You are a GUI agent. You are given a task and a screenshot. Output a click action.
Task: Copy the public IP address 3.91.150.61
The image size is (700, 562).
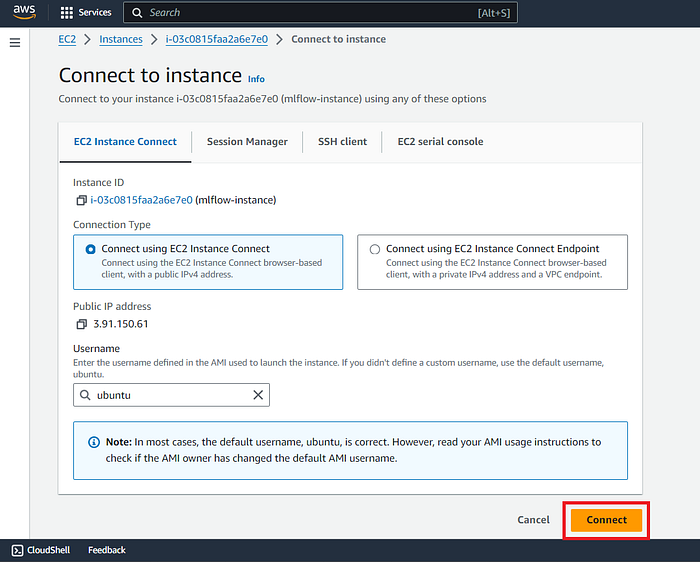click(x=81, y=324)
